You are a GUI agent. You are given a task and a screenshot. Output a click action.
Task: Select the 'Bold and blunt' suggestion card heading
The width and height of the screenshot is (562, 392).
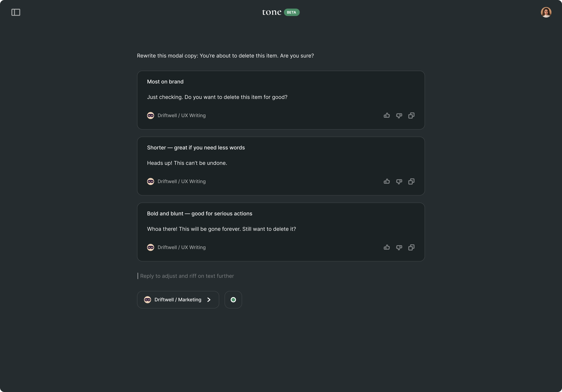pos(199,214)
